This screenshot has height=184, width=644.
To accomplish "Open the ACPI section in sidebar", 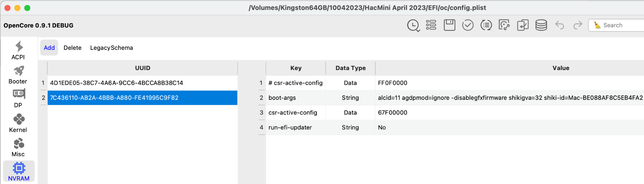I will point(18,50).
